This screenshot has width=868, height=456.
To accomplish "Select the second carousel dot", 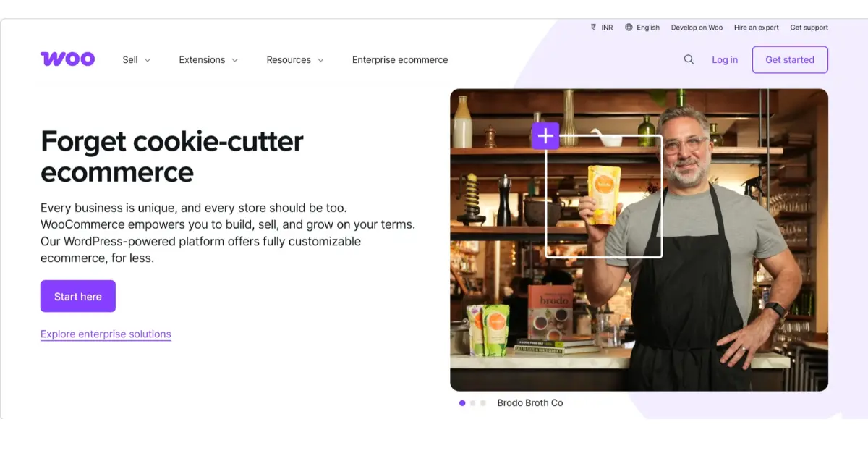I will pos(473,402).
